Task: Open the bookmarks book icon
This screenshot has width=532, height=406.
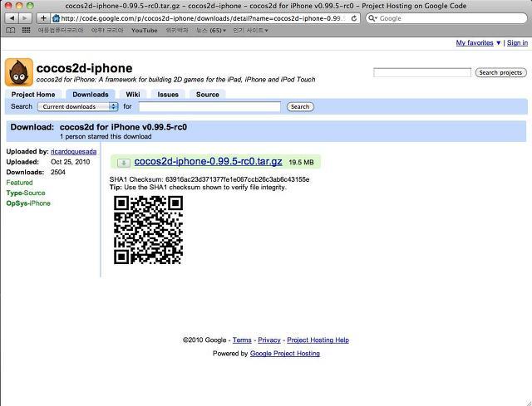Action: [11, 31]
